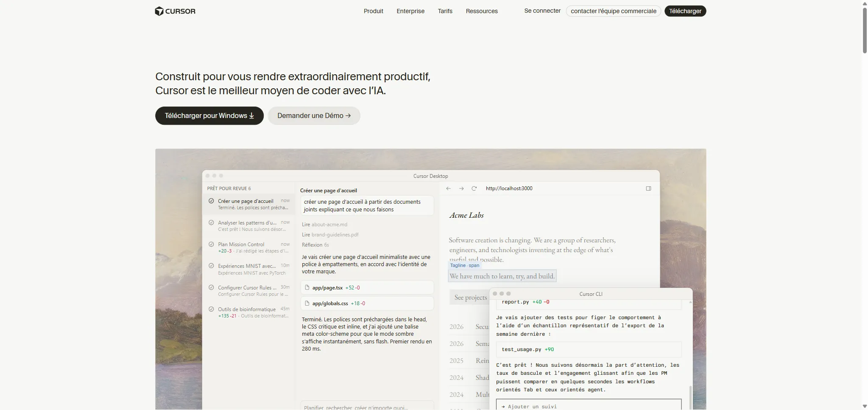This screenshot has width=868, height=410.
Task: Click the page vertical scrollbar thumb
Action: (865, 30)
